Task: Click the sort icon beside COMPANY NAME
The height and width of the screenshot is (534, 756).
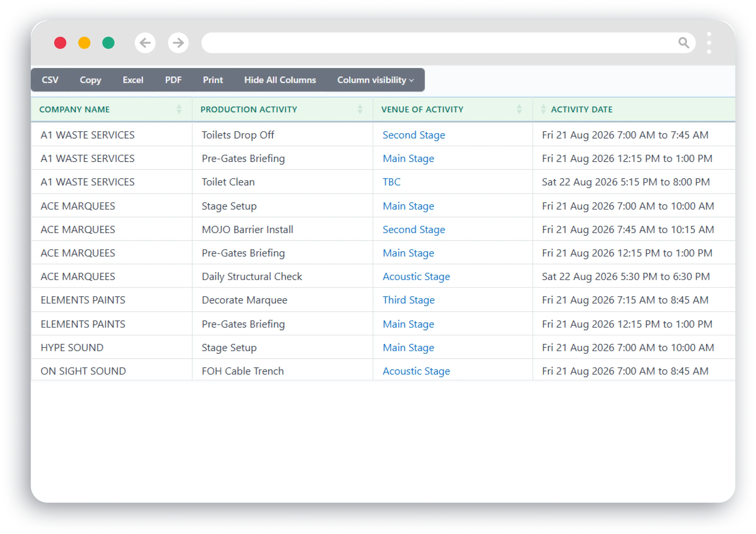Action: tap(179, 109)
